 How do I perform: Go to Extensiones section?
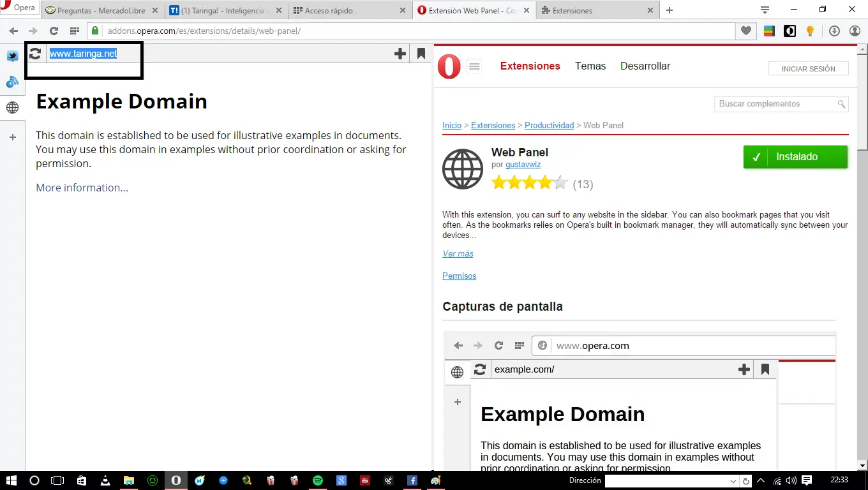point(530,66)
